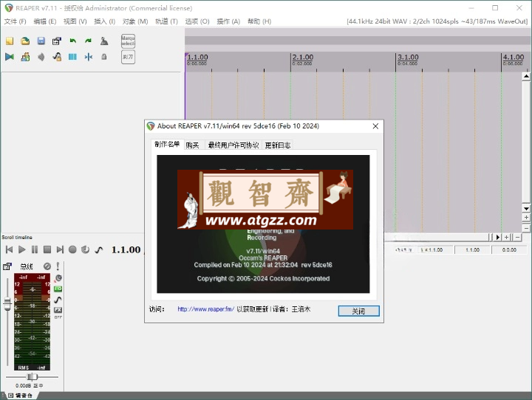The width and height of the screenshot is (532, 400).
Task: Select the 制作名单 tab in About dialog
Action: pos(167,145)
